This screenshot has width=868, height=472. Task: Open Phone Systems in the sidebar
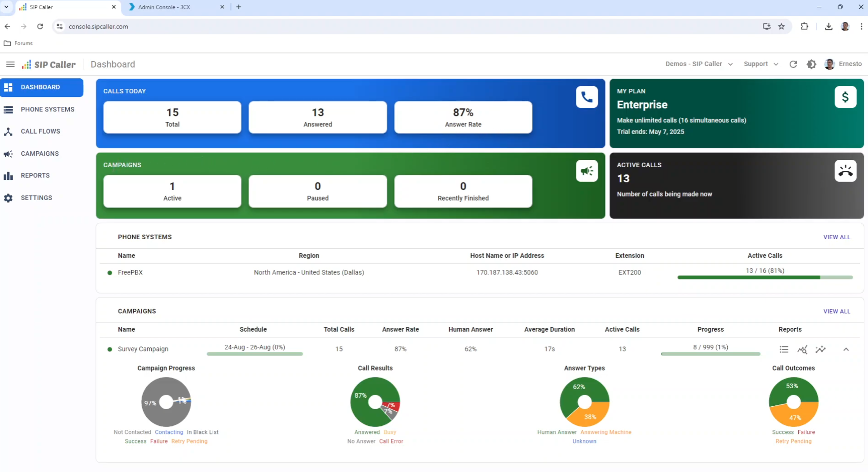tap(47, 109)
